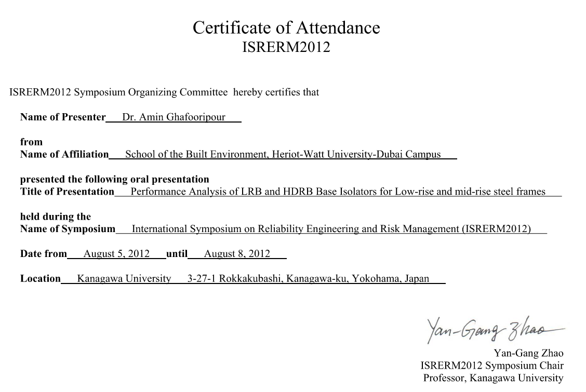The image size is (586, 392).
Task: Select the Heriot-Watt University-Dubai Campus affiliation text
Action: coord(283,154)
